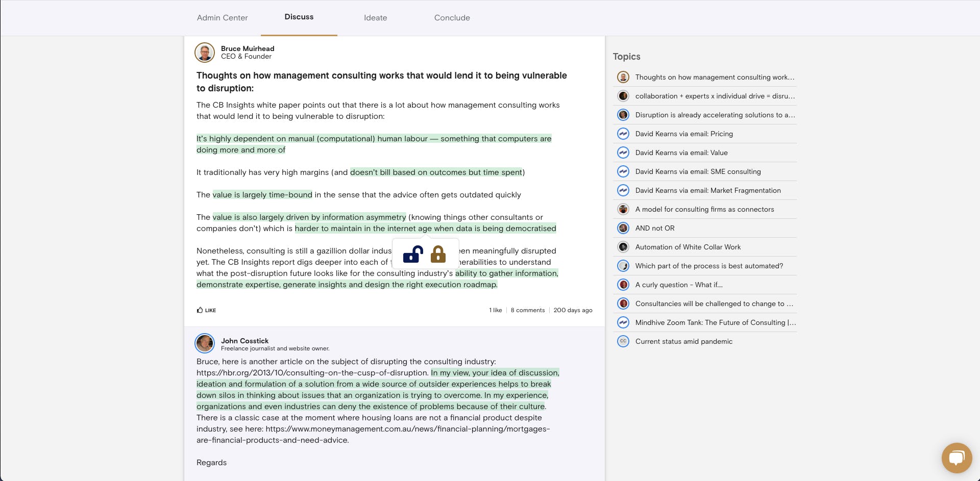Image resolution: width=980 pixels, height=481 pixels.
Task: Switch to the Ideate tab
Action: (x=375, y=17)
